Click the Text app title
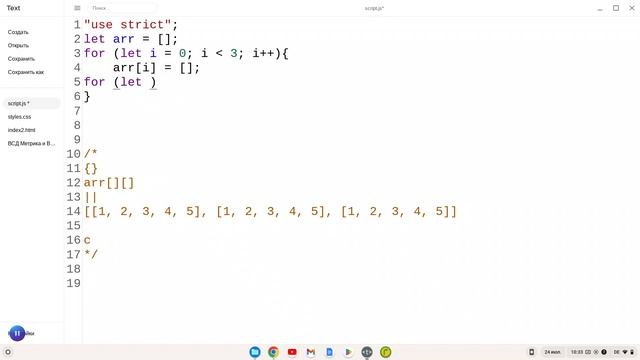The image size is (640, 360). (13, 8)
